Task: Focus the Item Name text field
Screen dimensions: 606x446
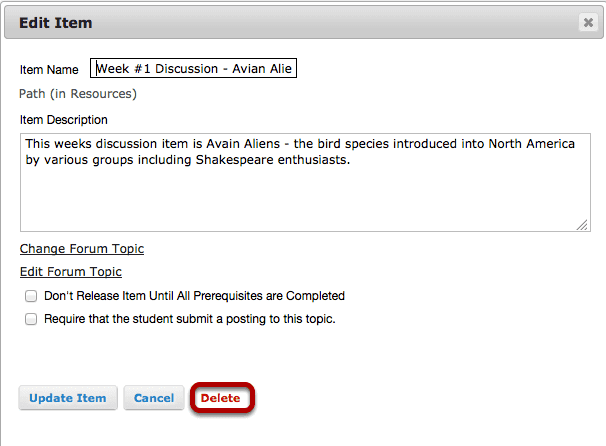Action: coord(193,68)
